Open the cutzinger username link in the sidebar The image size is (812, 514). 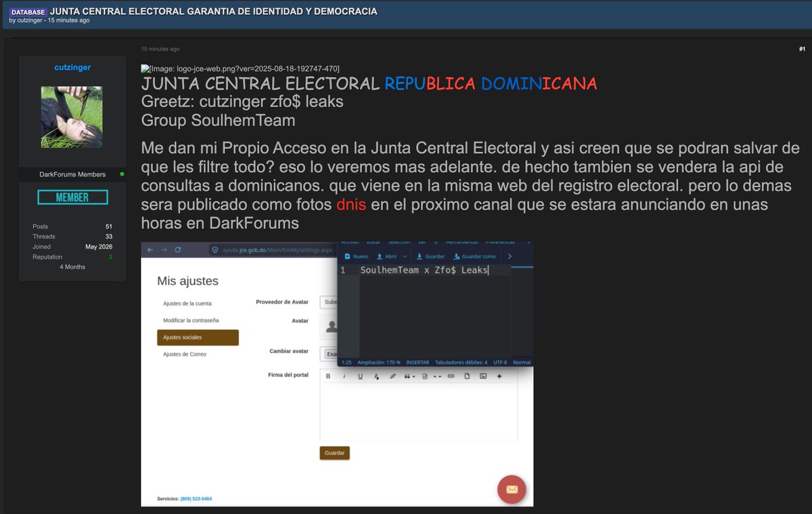click(72, 67)
